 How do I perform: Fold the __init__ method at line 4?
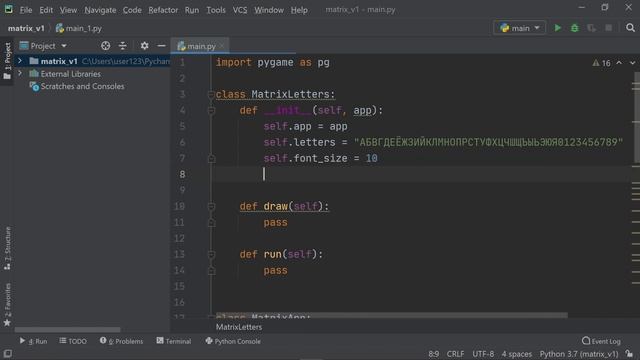click(211, 110)
